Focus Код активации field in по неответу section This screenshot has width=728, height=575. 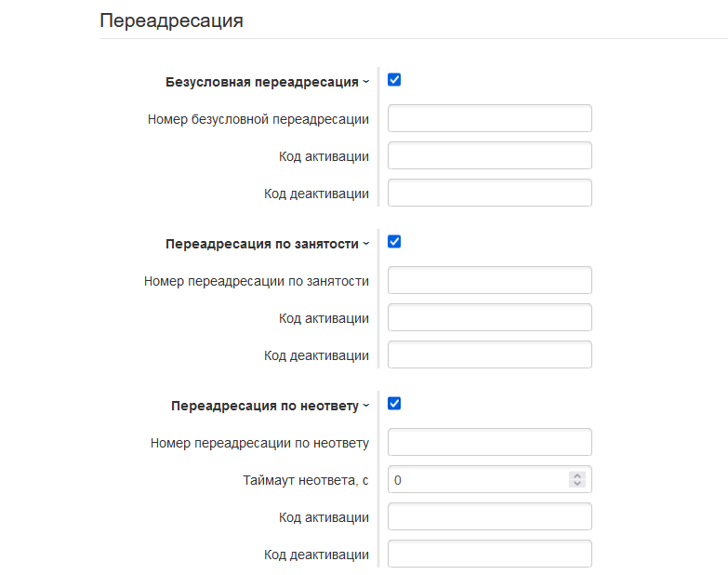pyautogui.click(x=489, y=517)
